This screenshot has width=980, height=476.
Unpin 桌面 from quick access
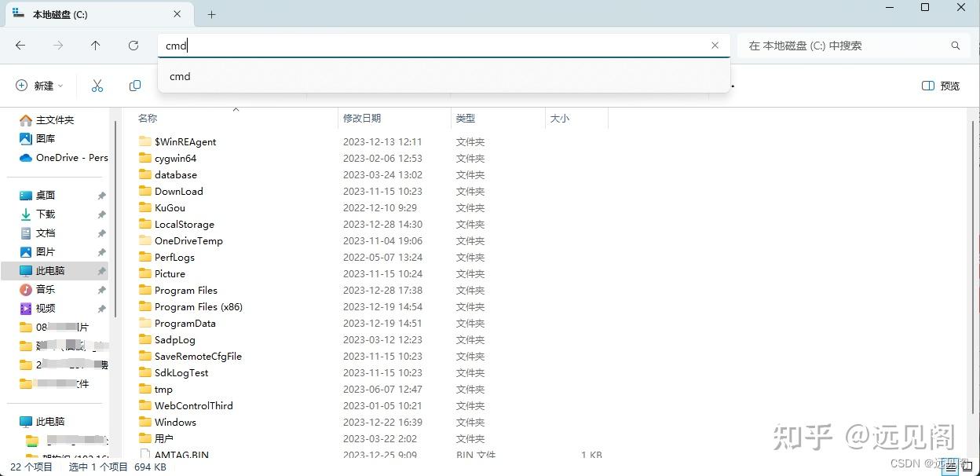pos(101,195)
